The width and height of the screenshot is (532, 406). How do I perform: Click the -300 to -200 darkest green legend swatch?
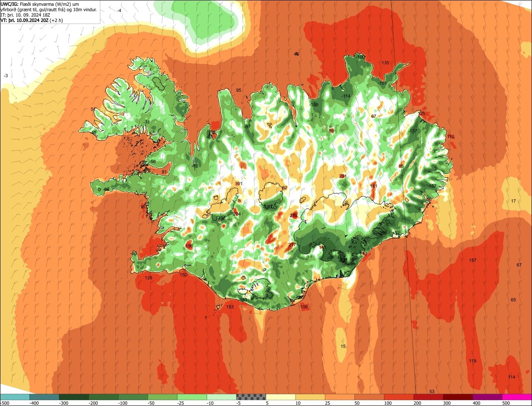click(x=74, y=397)
